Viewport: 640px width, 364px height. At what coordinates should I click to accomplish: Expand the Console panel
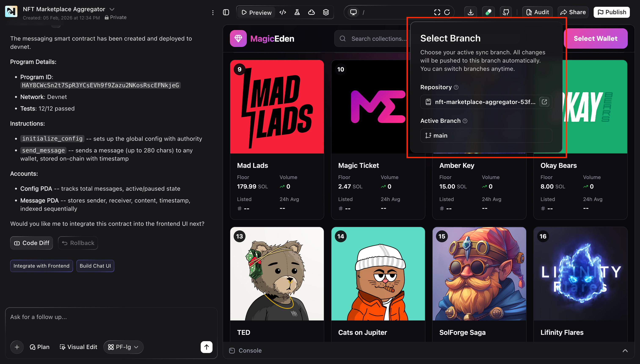[x=625, y=350]
